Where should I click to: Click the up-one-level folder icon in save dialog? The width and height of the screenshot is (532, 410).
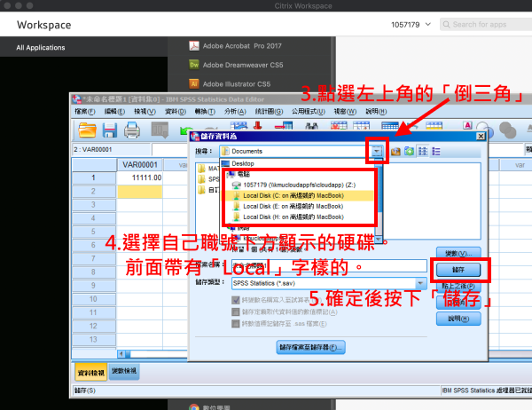(x=395, y=151)
